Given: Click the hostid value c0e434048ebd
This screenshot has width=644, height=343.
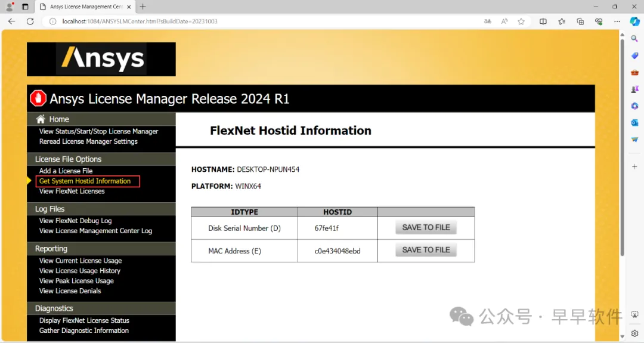Looking at the screenshot, I should (338, 251).
